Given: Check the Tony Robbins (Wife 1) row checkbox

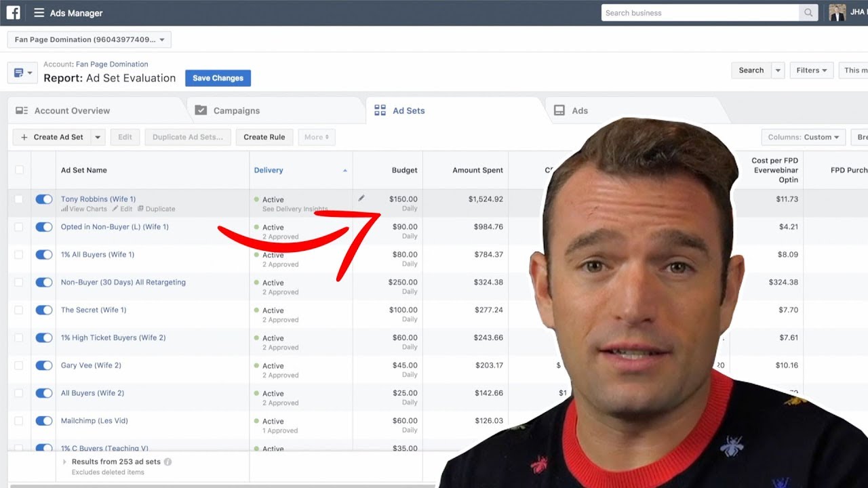Looking at the screenshot, I should pyautogui.click(x=19, y=199).
